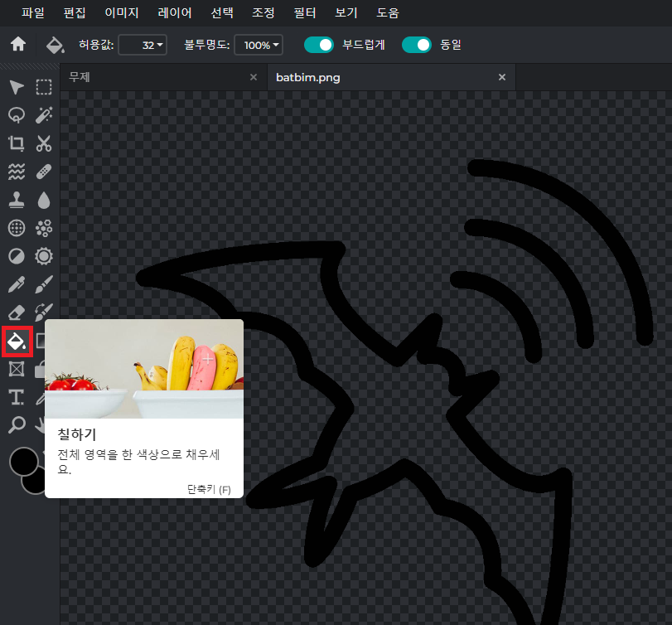Select the Eraser tool
Image resolution: width=672 pixels, height=625 pixels.
(x=17, y=312)
